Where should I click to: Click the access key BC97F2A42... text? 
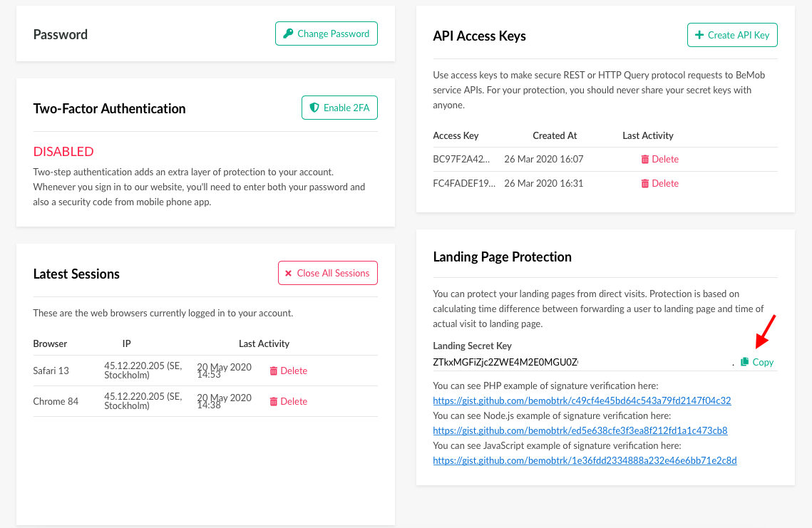click(461, 159)
